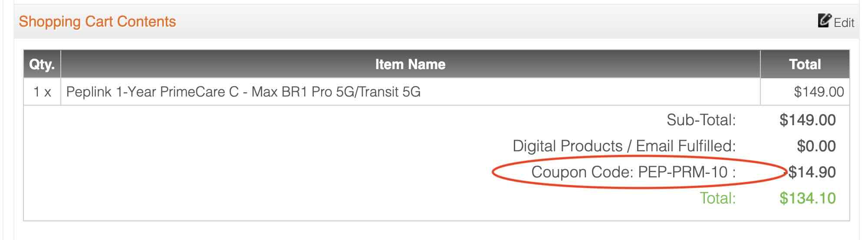Click the Edit pencil icon

pyautogui.click(x=825, y=20)
